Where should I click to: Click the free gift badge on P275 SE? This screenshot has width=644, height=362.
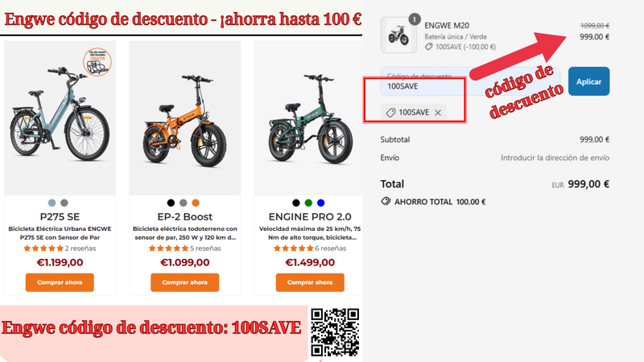[x=97, y=62]
